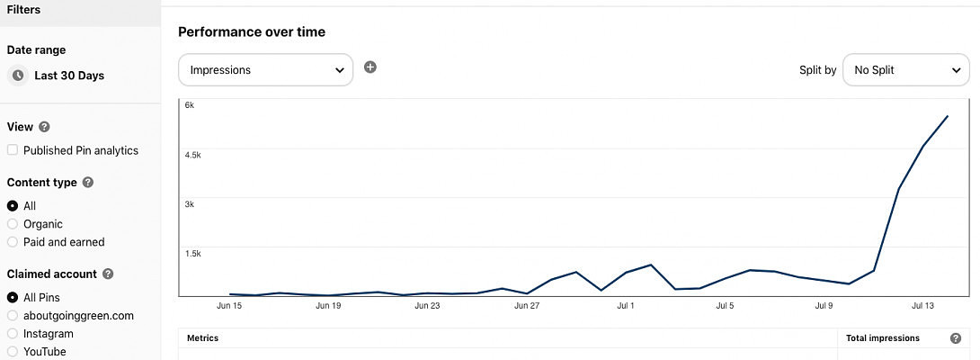Click the Metrics column header
Viewport: 980px width, 360px height.
(203, 338)
